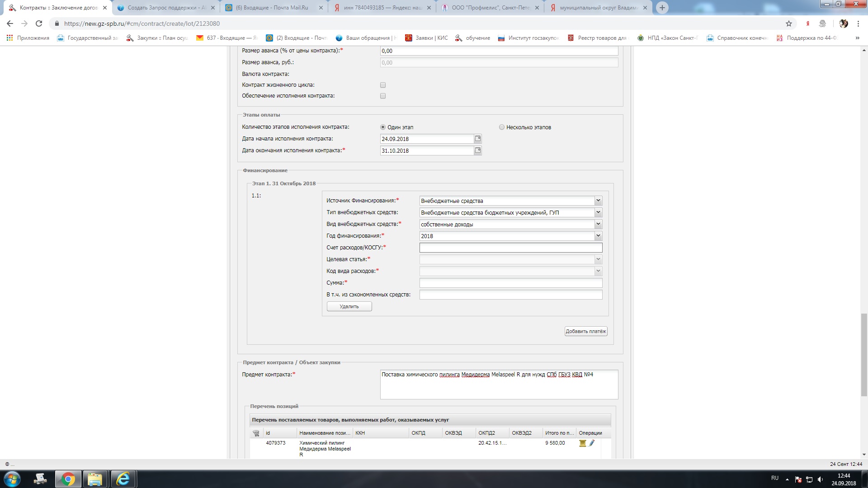
Task: Open calendar picker for contract end date
Action: tap(478, 150)
